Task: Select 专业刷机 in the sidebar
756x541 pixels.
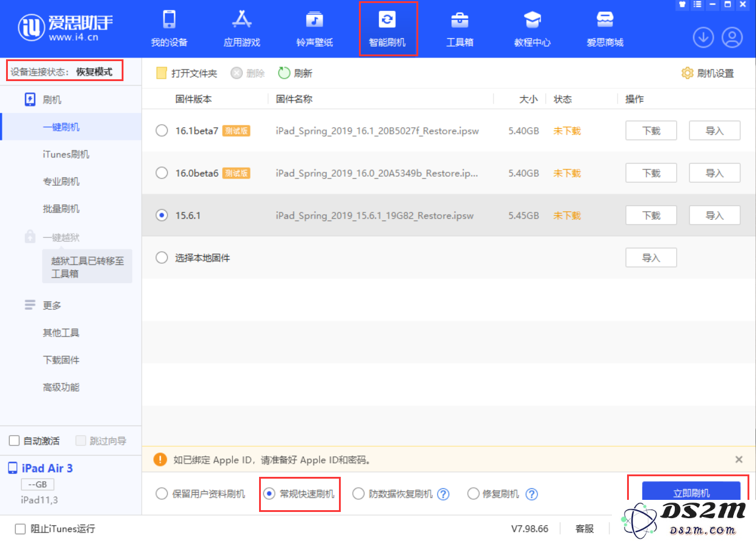Action: 61,182
